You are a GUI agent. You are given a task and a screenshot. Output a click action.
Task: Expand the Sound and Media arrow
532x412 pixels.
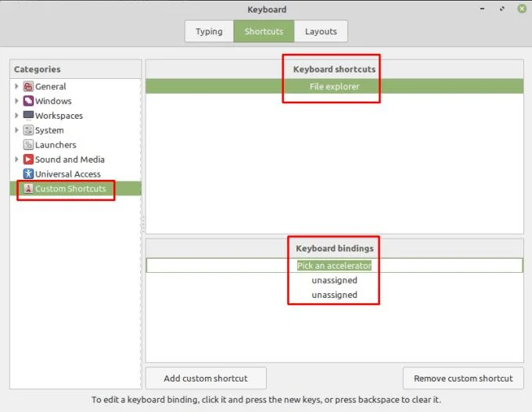click(16, 159)
